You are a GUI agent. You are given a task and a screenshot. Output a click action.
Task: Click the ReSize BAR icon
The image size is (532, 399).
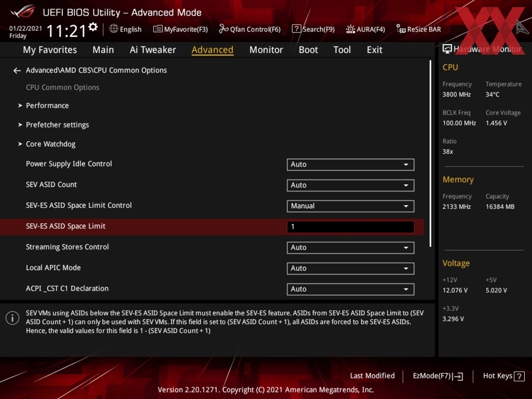click(x=401, y=29)
